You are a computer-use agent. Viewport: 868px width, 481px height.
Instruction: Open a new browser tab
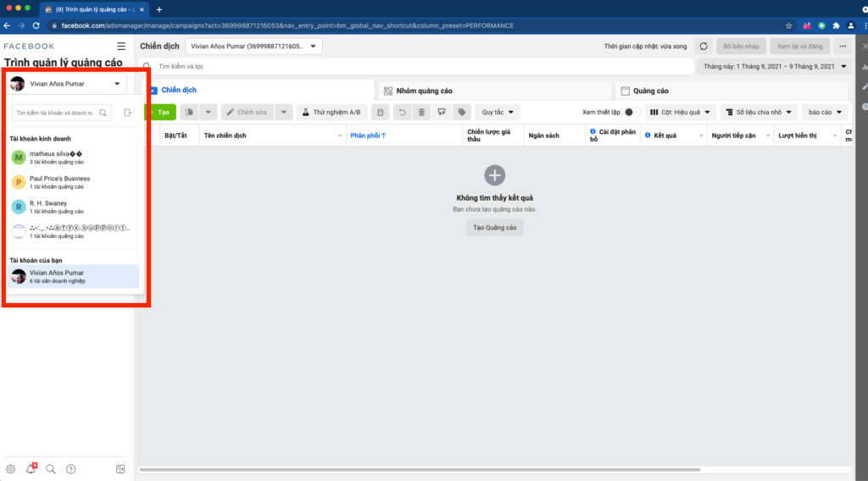click(159, 9)
